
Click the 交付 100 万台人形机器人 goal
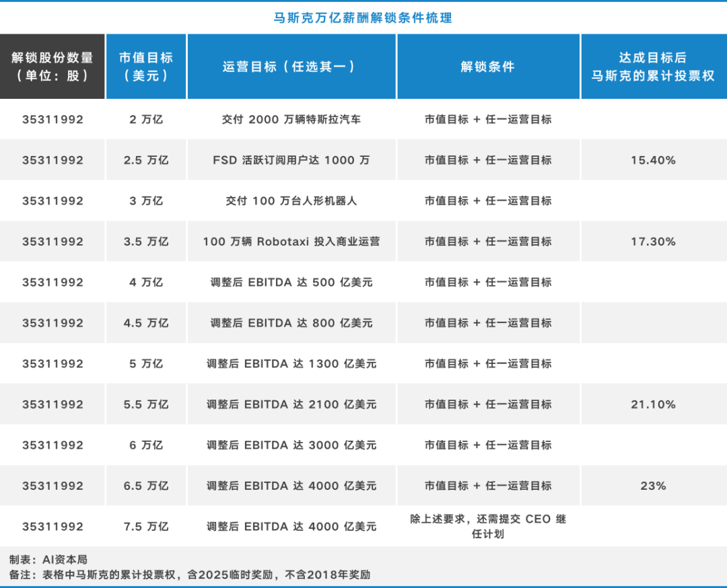(291, 200)
